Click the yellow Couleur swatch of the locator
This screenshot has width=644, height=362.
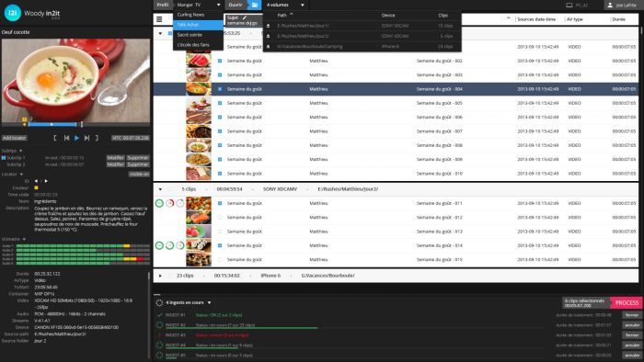click(36, 187)
